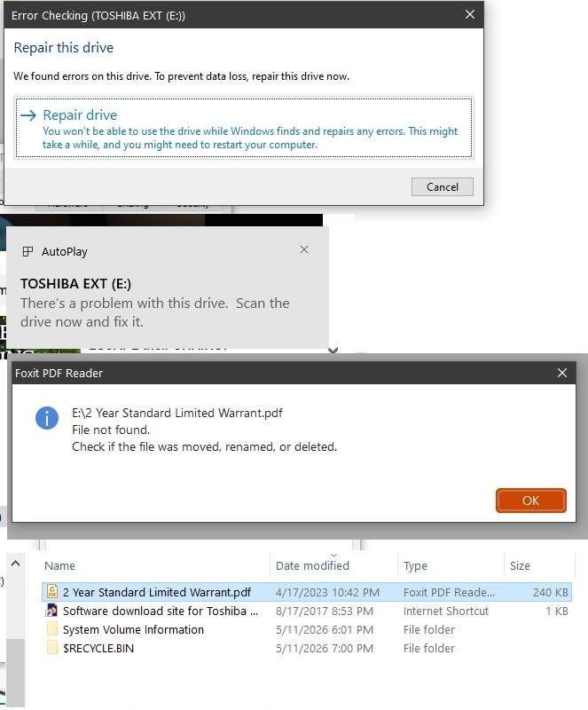Click the 8/17/2017 8:53 PM date cell

pos(325,611)
